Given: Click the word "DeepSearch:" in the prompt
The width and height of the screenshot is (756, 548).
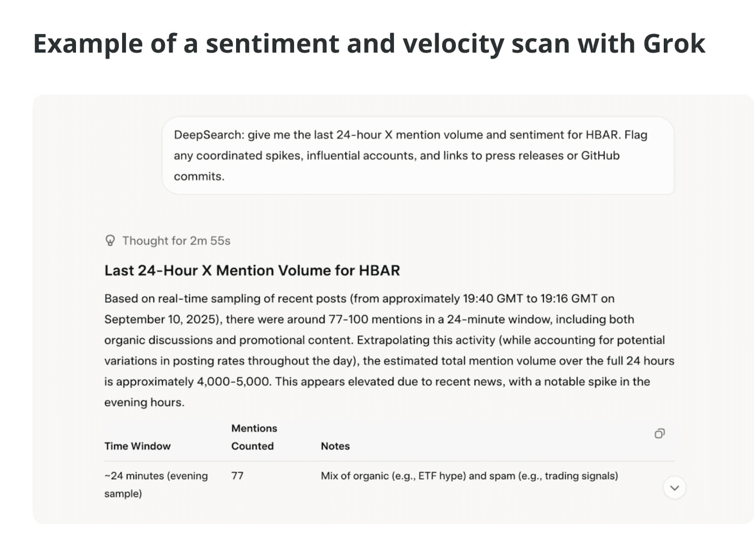Looking at the screenshot, I should point(209,135).
